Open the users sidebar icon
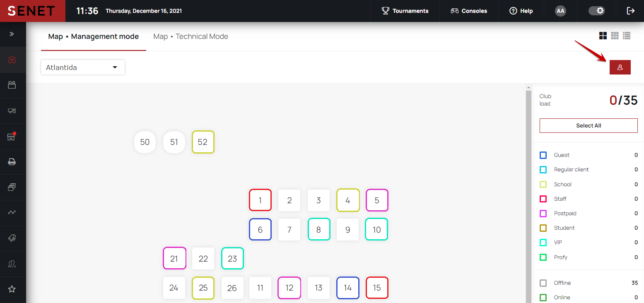The image size is (644, 303). coord(12,264)
